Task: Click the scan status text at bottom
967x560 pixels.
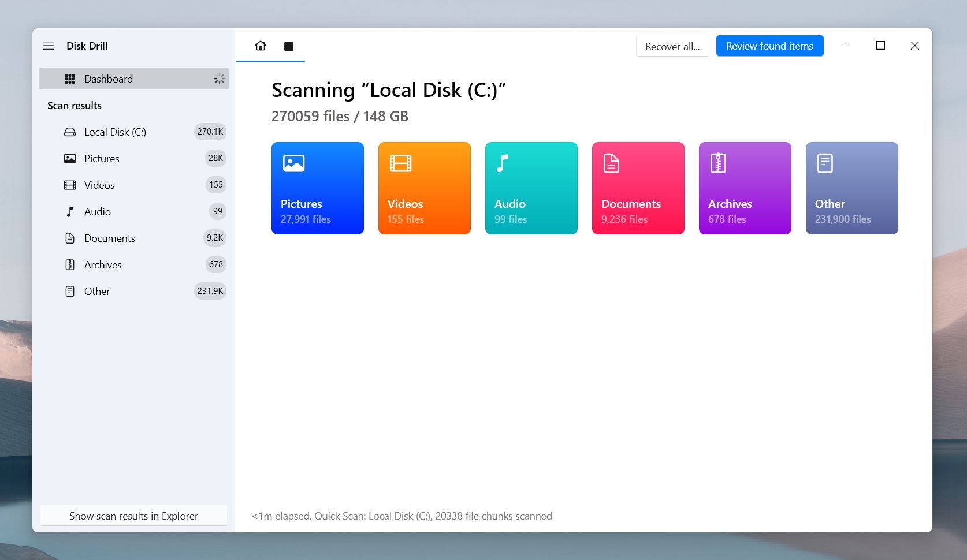Action: click(x=402, y=516)
